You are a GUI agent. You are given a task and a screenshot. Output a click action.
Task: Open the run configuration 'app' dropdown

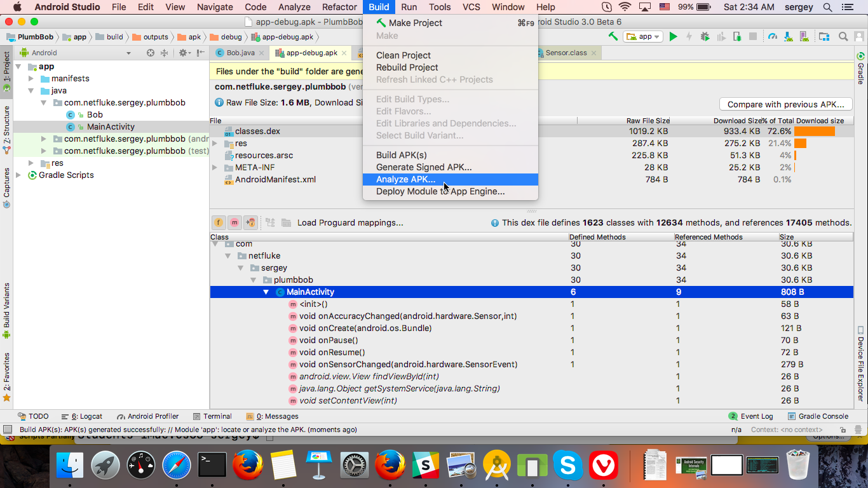(x=643, y=37)
